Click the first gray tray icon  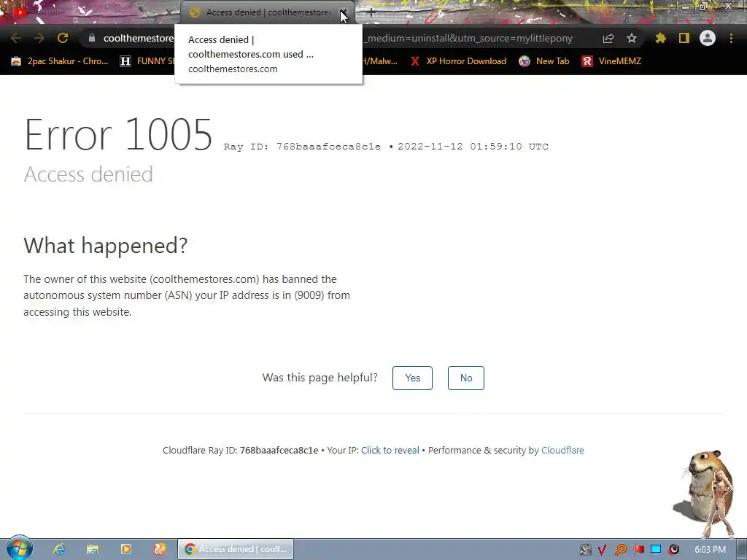585,550
